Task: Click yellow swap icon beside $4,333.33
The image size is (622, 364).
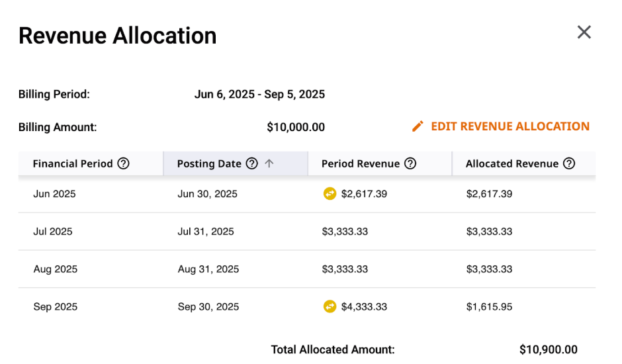Action: tap(330, 306)
